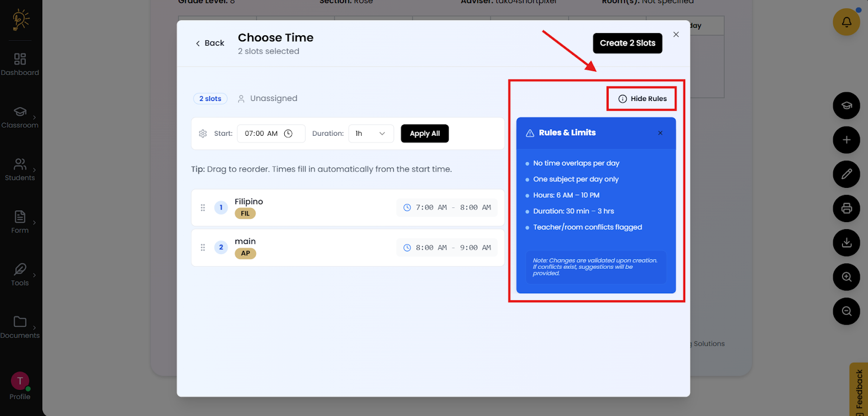
Task: Open the Documents sidebar menu
Action: click(x=20, y=327)
